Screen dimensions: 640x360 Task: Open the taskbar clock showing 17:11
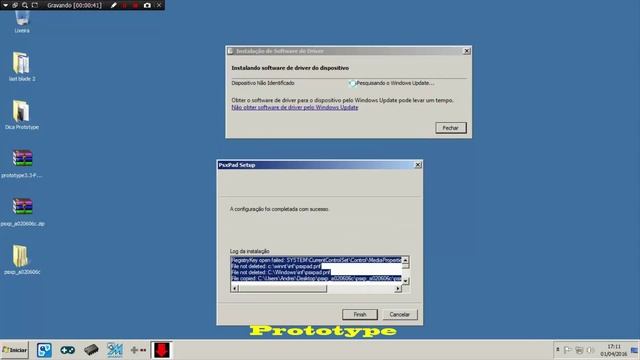[614, 350]
